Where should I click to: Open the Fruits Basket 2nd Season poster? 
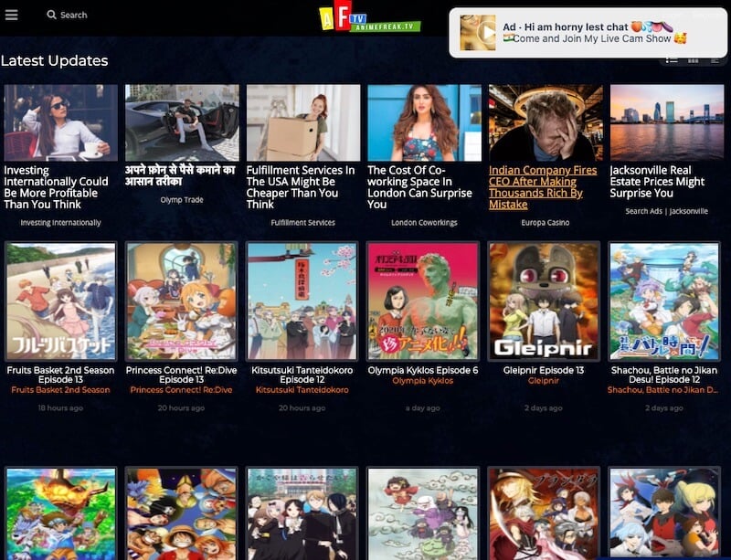click(60, 301)
